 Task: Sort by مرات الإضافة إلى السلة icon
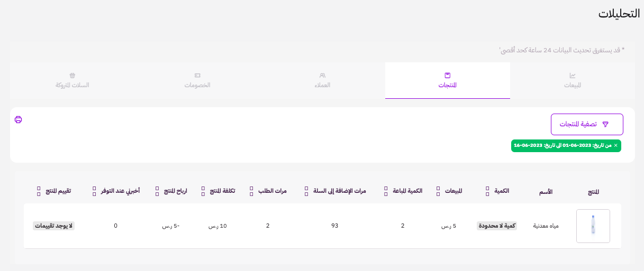coord(306,191)
